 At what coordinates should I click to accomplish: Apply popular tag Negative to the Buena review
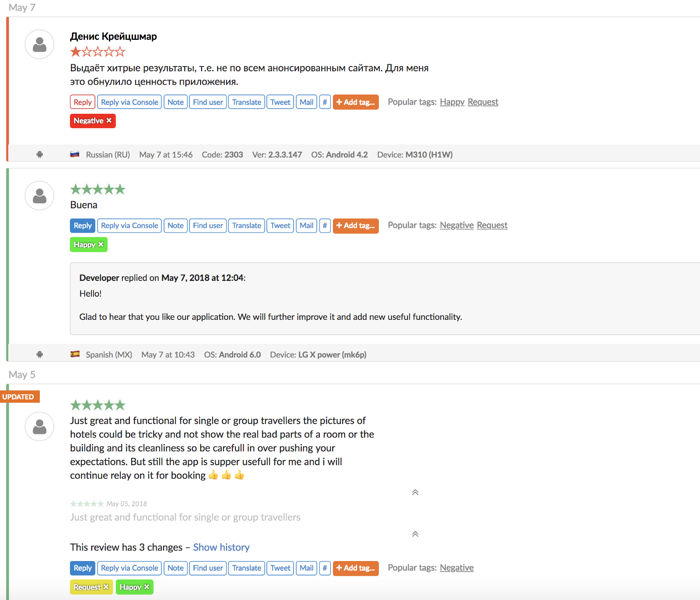(456, 225)
